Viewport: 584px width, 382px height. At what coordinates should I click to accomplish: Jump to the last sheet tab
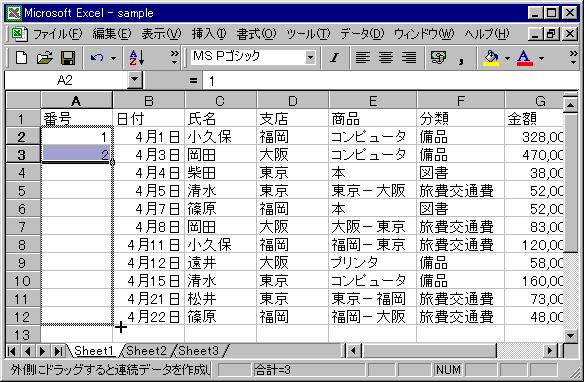pyautogui.click(x=58, y=351)
